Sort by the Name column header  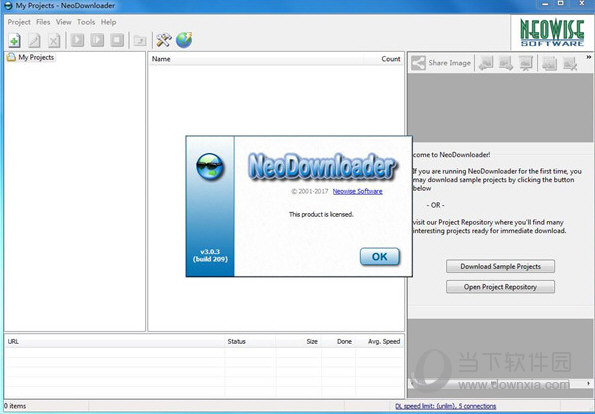pyautogui.click(x=256, y=59)
